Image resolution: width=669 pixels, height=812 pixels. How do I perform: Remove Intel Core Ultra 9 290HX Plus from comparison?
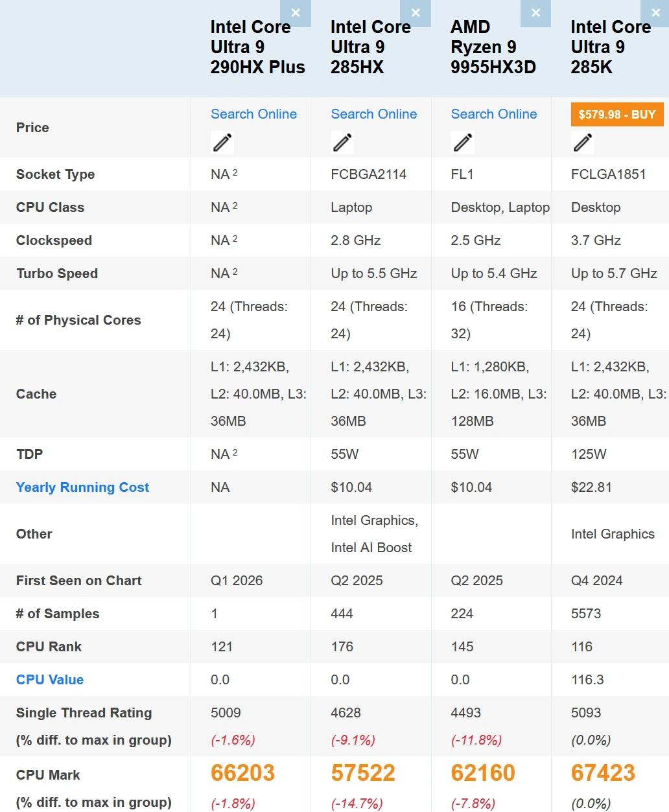[296, 13]
